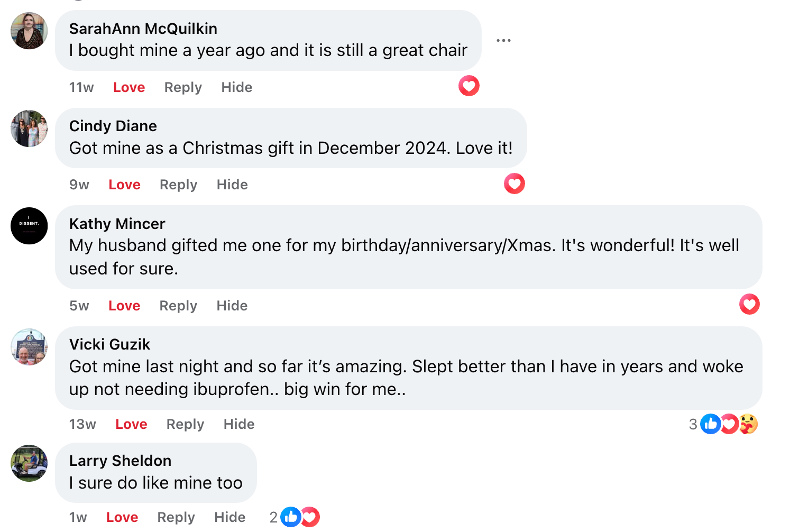
Task: Open Cindy Diane's profile name link
Action: point(113,126)
